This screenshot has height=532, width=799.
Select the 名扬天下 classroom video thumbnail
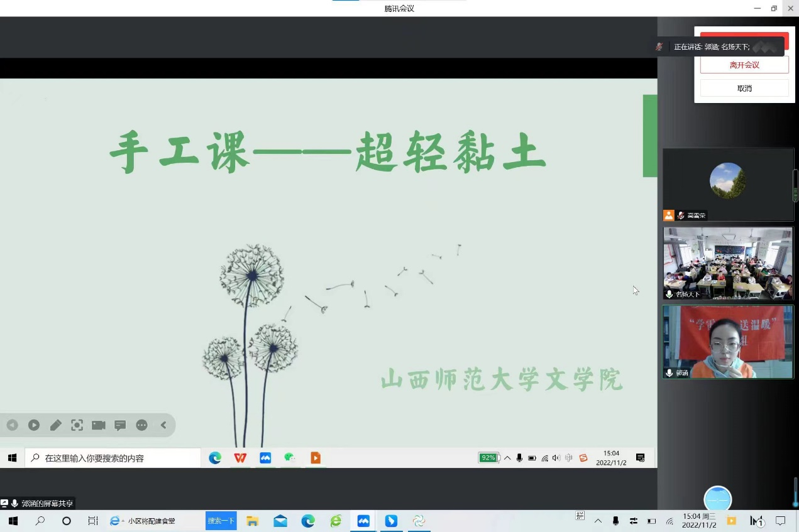point(728,263)
